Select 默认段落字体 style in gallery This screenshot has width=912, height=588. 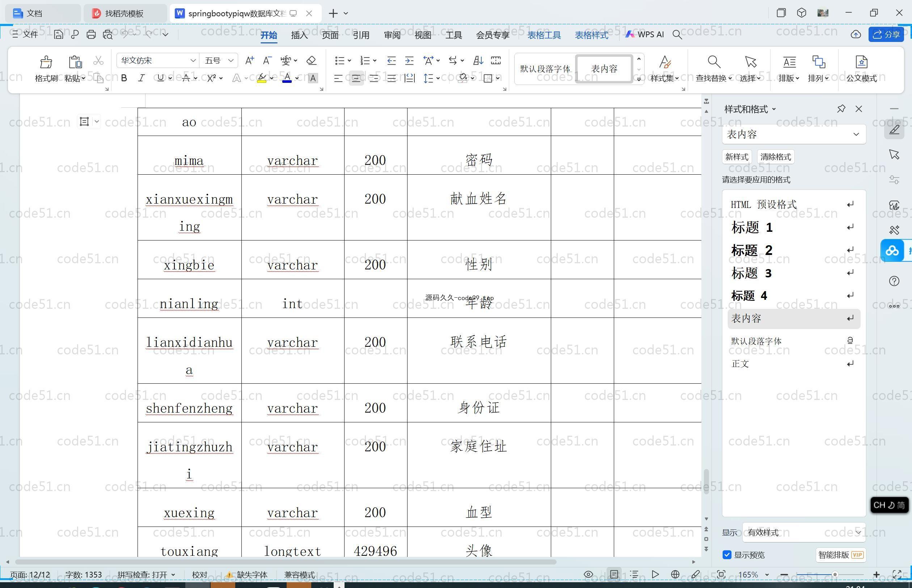click(x=545, y=69)
